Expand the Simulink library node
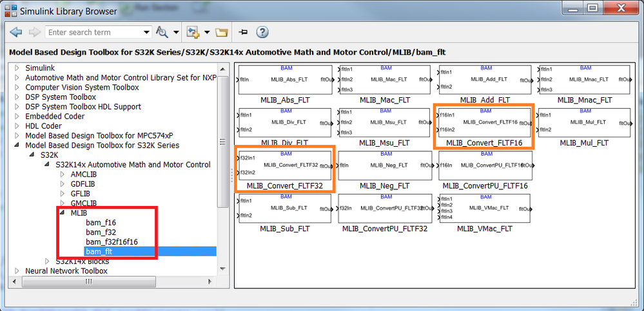The height and width of the screenshot is (311, 644). (x=17, y=68)
